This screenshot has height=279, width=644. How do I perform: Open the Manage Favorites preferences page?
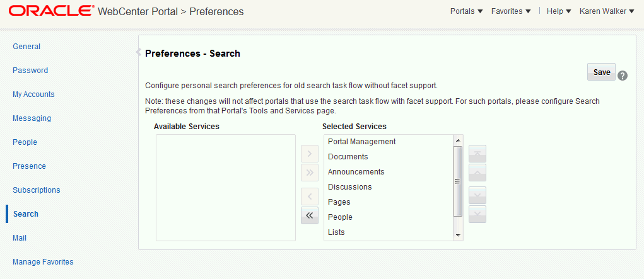(43, 262)
